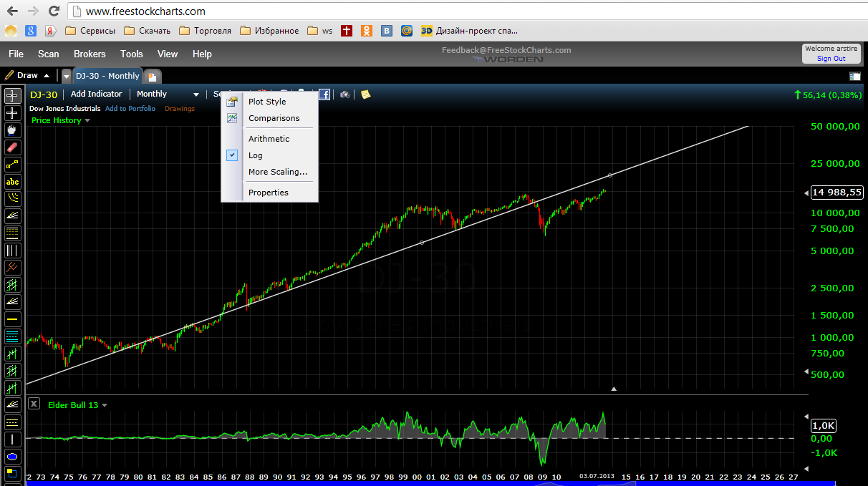Open the Избранное bookmarks folder
The height and width of the screenshot is (486, 868).
[269, 31]
